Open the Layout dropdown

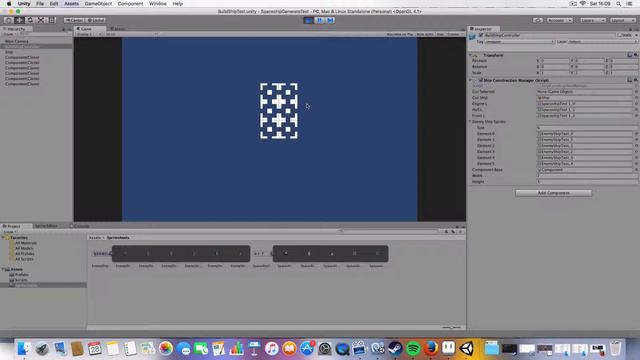[x=622, y=20]
